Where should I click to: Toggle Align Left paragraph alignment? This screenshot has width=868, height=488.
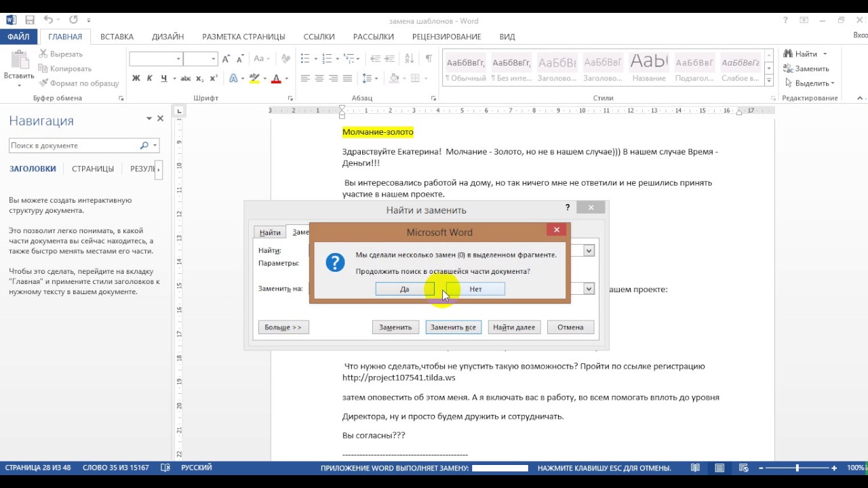(x=305, y=79)
